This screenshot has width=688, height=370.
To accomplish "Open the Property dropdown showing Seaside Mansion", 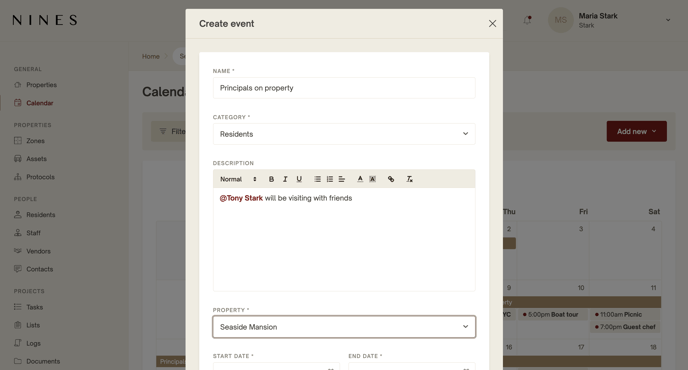I will 344,327.
